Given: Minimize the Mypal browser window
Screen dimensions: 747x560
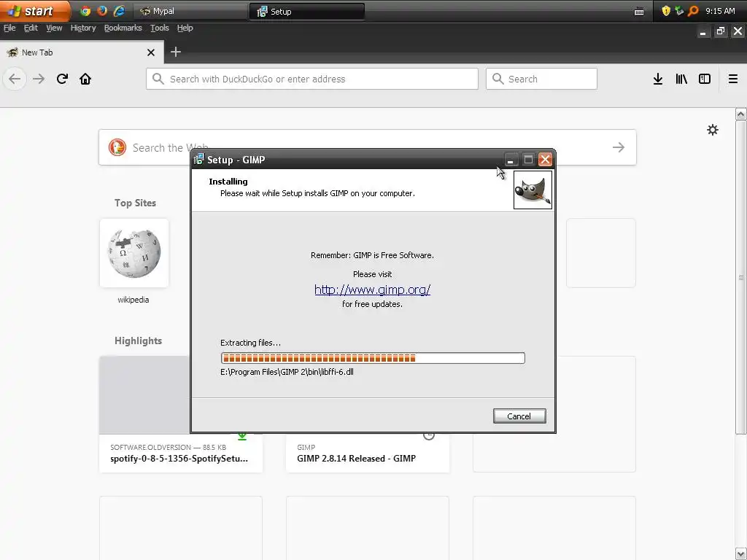Looking at the screenshot, I should (703, 31).
